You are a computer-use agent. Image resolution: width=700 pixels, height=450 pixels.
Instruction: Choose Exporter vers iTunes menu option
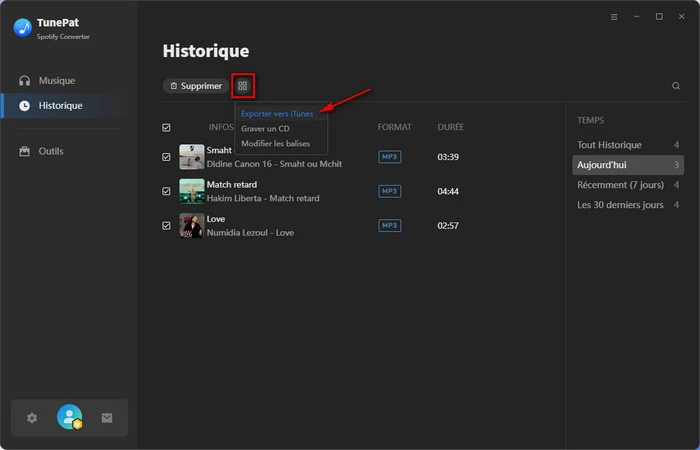click(277, 114)
